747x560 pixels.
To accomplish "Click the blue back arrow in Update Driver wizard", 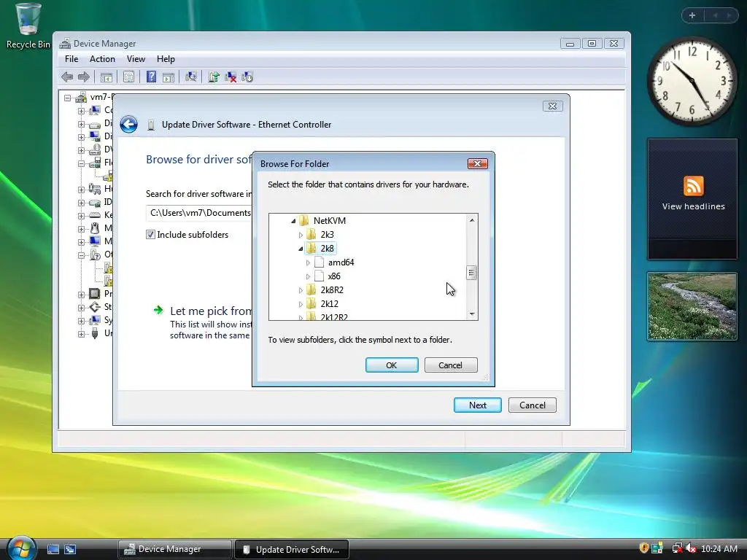I will coord(128,124).
